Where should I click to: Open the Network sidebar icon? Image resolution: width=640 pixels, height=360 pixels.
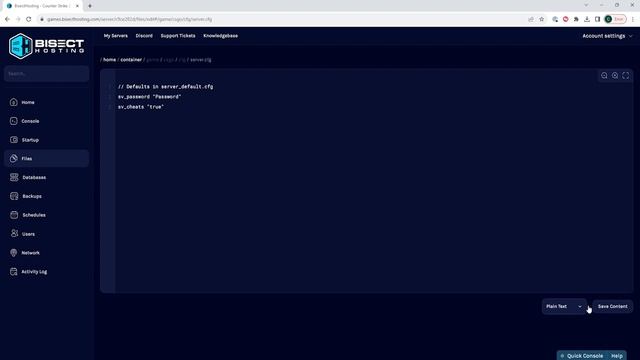coord(13,253)
